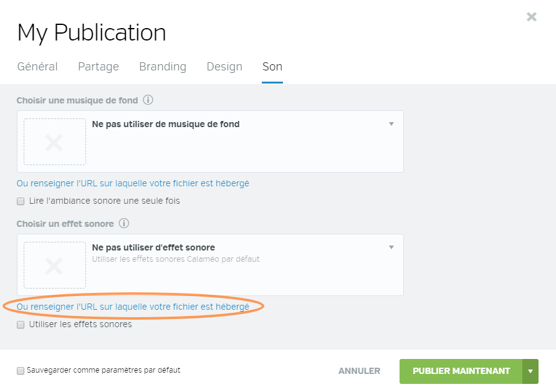Show info for sound effect option
Viewport: 556px width, 392px height.
124,223
